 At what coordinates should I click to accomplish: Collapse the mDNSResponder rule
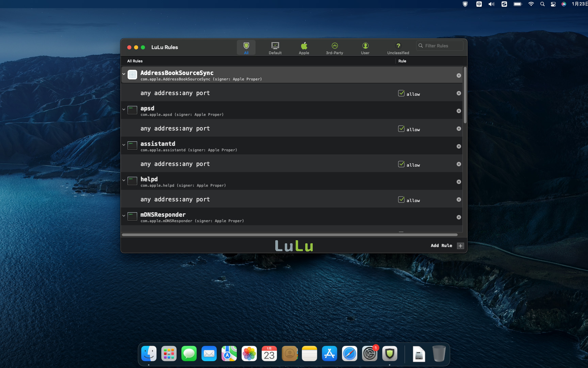[124, 216]
